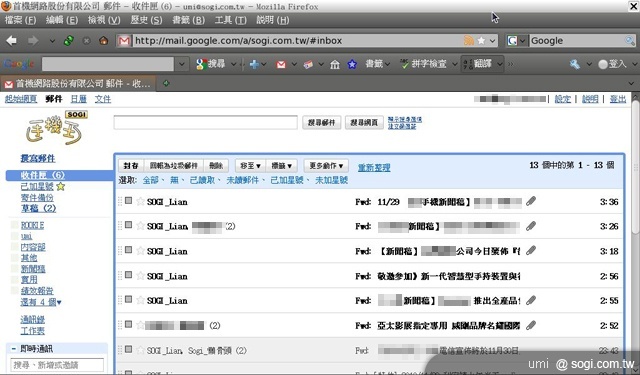The image size is (640, 375).
Task: Click the browser address bar URL
Action: tap(238, 41)
